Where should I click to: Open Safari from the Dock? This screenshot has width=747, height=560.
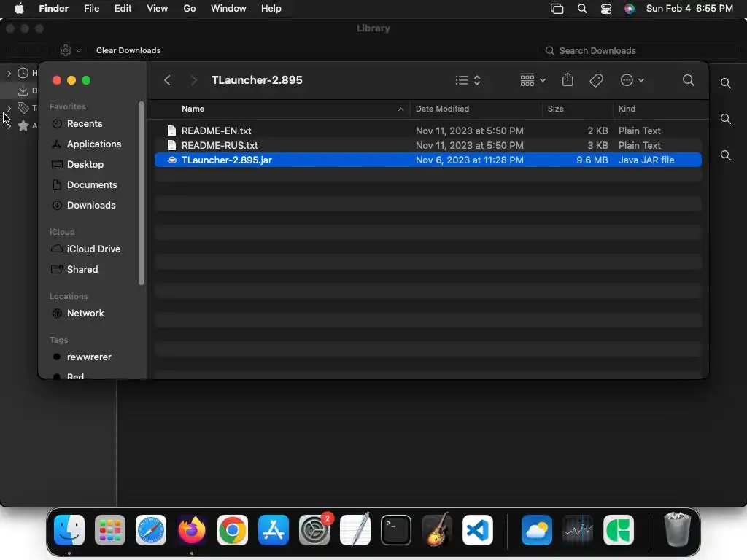click(151, 530)
